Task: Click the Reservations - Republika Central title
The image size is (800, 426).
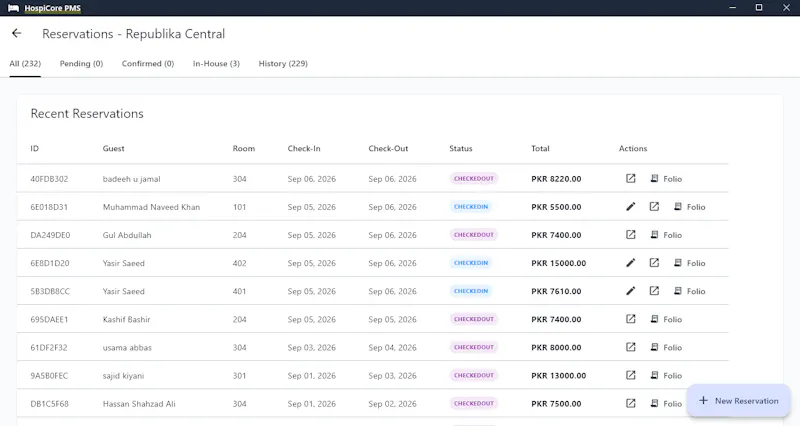Action: [133, 34]
